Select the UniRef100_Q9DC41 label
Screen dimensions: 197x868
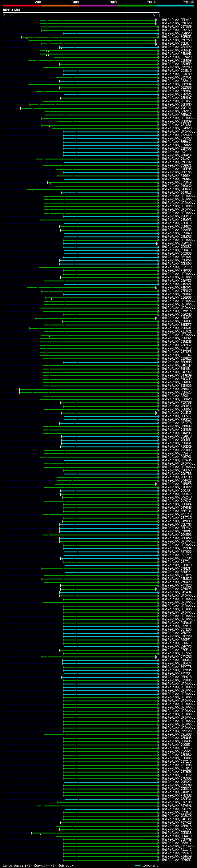pos(177,338)
